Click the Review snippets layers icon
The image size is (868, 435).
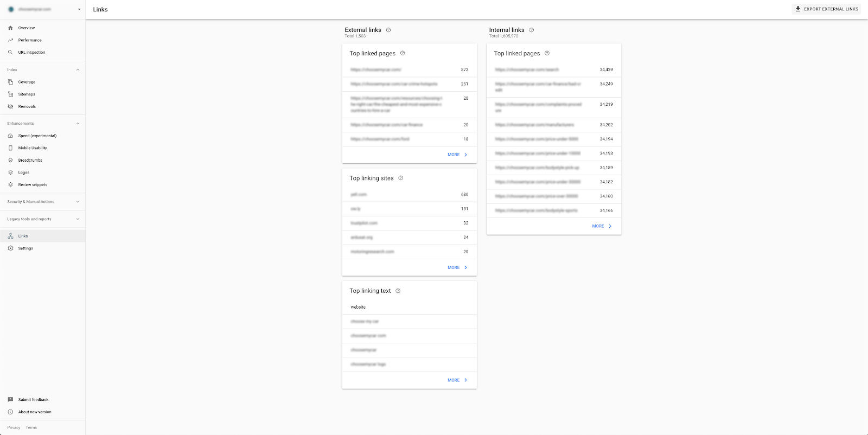click(x=10, y=184)
